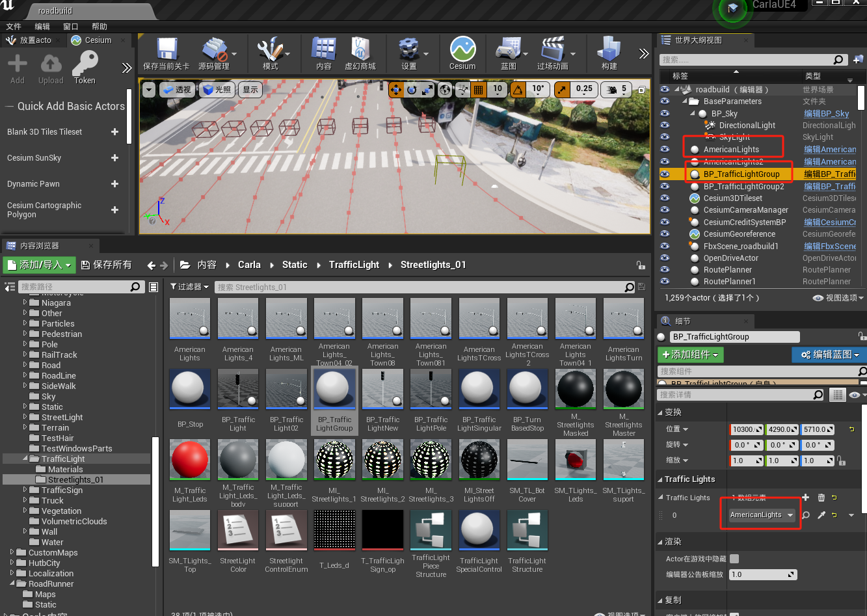Open the Blueprints (蓝图) toolbar icon
Image resolution: width=867 pixels, height=616 pixels.
click(x=508, y=51)
